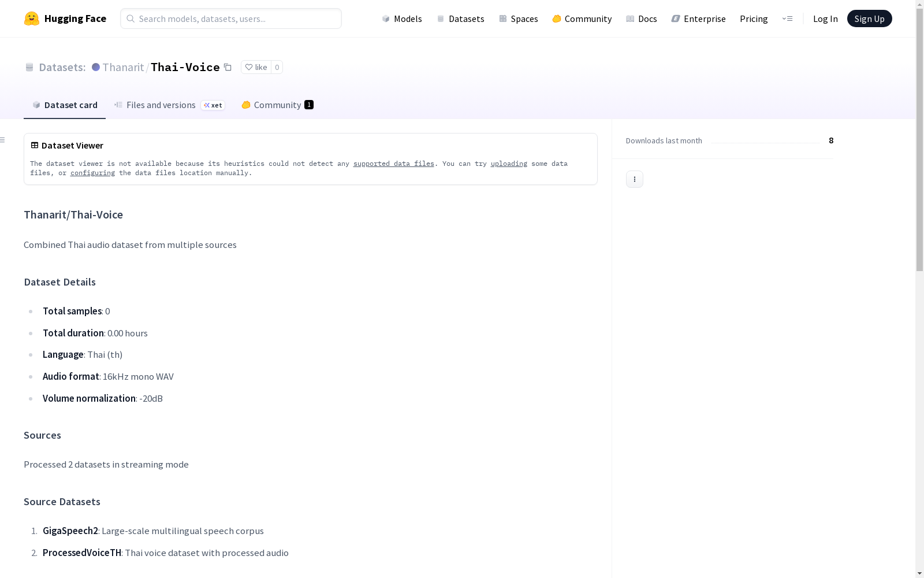This screenshot has height=578, width=924.
Task: Click the Sources heading
Action: point(42,435)
